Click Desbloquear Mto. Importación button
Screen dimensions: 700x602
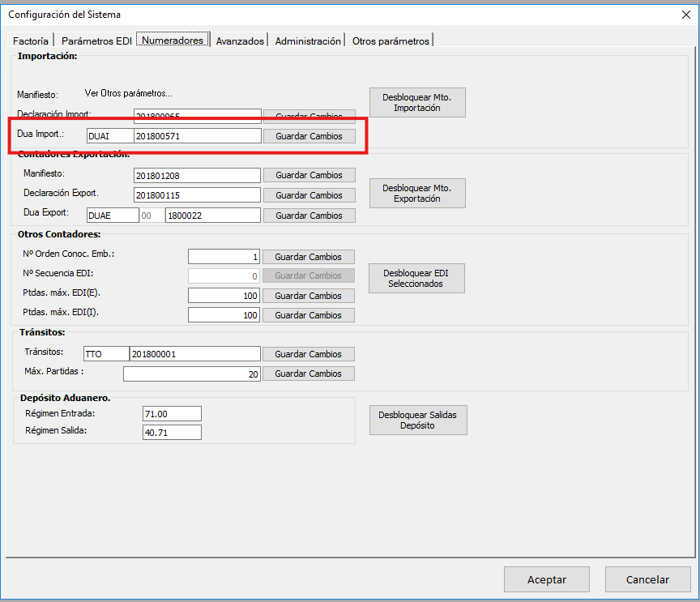click(417, 102)
